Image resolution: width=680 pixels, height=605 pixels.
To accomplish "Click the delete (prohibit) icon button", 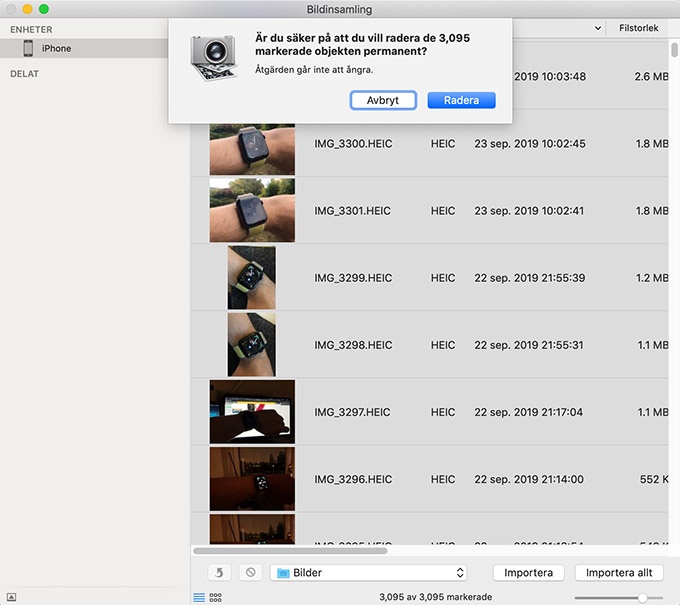I will (251, 573).
